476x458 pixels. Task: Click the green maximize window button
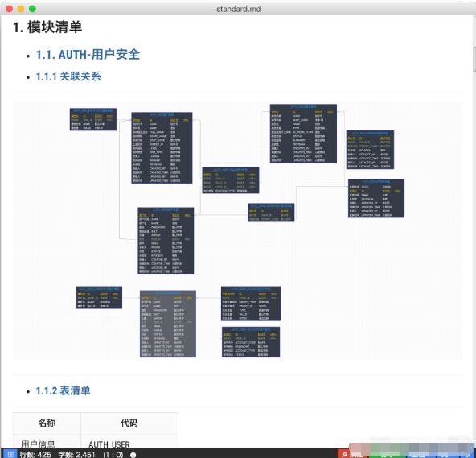pos(32,9)
